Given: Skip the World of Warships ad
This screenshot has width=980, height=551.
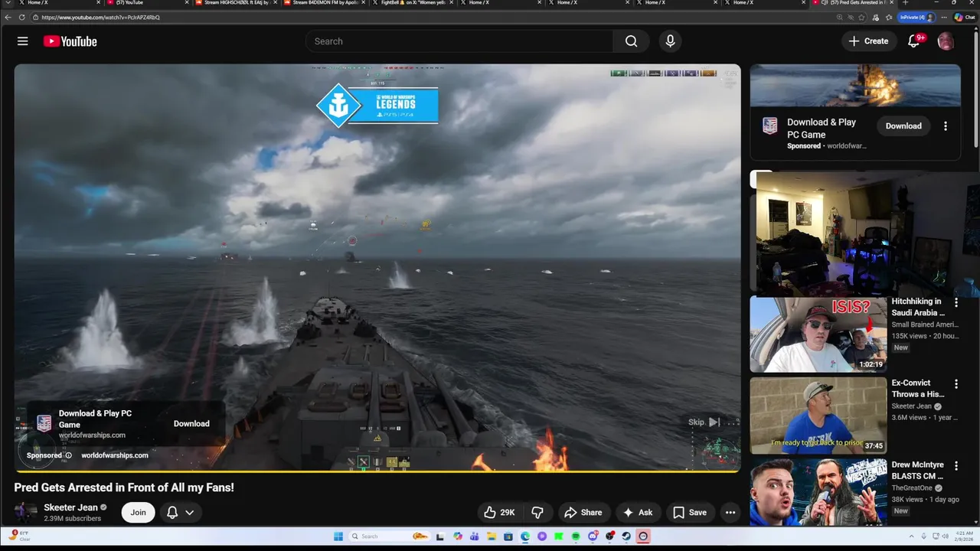Looking at the screenshot, I should (704, 422).
